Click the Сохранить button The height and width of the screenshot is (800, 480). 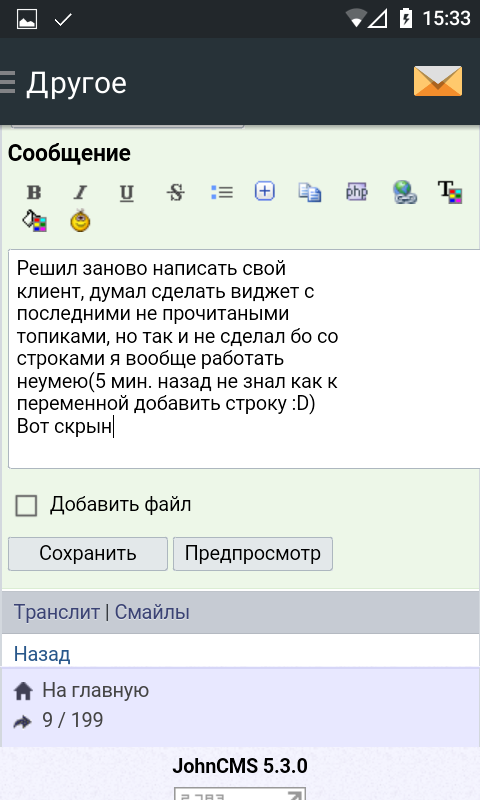click(88, 554)
